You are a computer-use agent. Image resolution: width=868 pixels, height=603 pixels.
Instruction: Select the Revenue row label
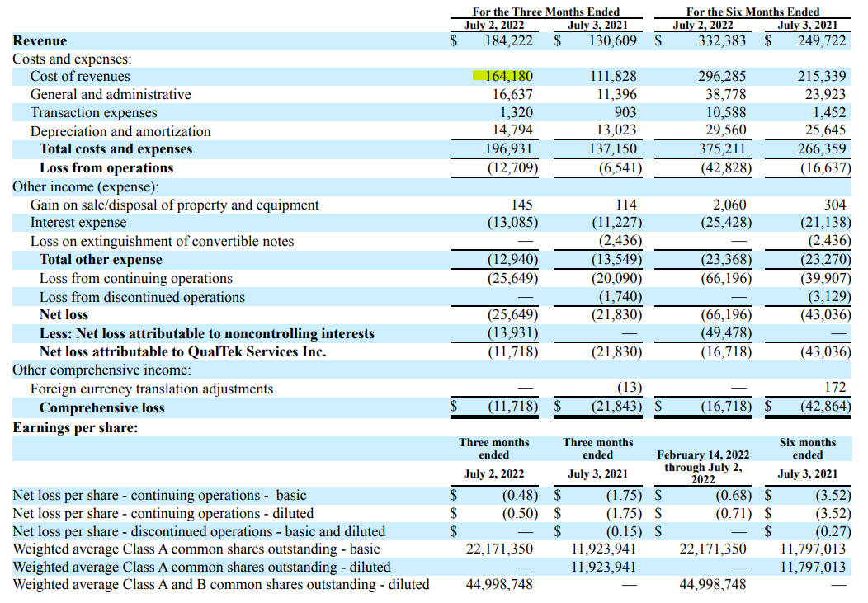40,41
